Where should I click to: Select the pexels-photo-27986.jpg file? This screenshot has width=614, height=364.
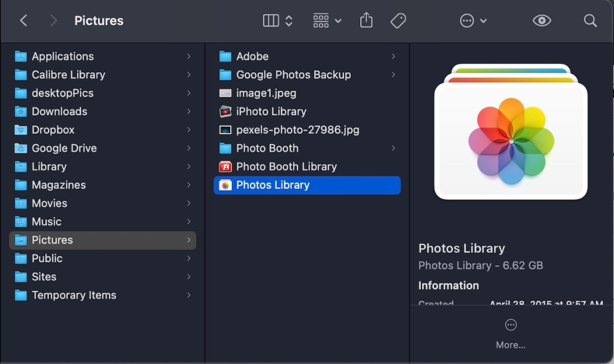coord(297,130)
